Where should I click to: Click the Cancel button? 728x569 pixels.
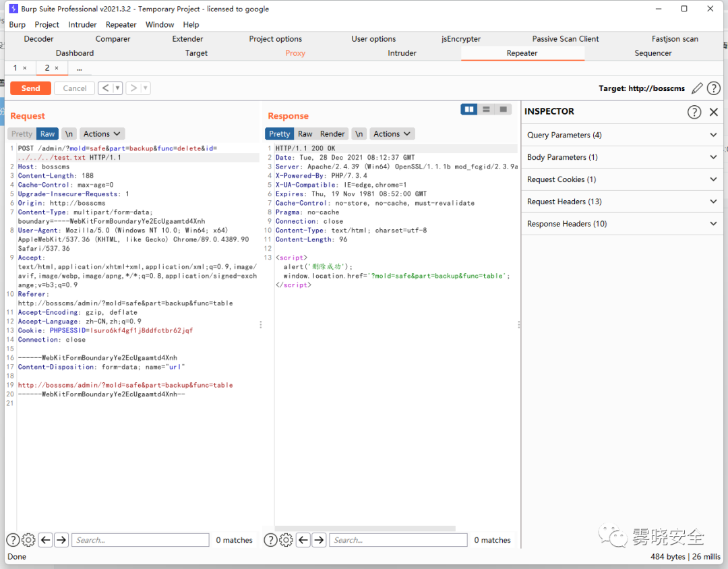[75, 88]
